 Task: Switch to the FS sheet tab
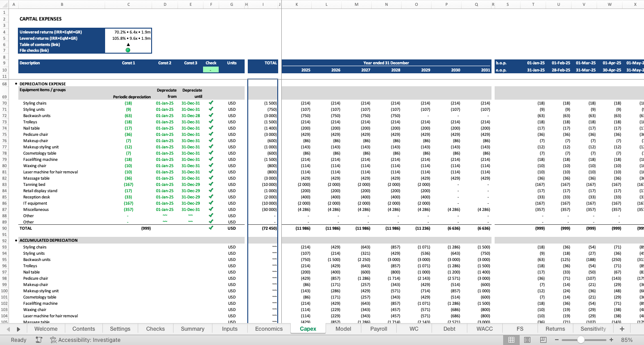coord(520,328)
